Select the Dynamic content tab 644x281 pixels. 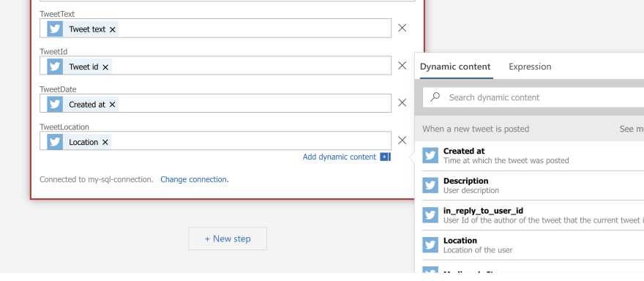tap(455, 67)
